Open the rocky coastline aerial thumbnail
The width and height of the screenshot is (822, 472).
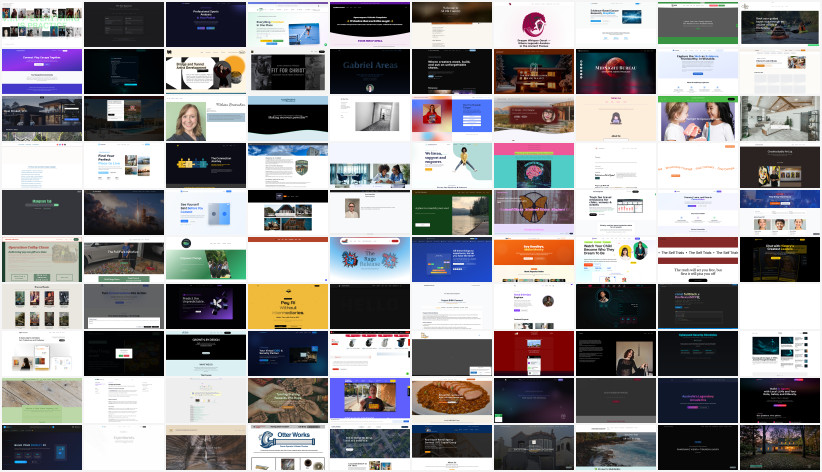coord(616,447)
